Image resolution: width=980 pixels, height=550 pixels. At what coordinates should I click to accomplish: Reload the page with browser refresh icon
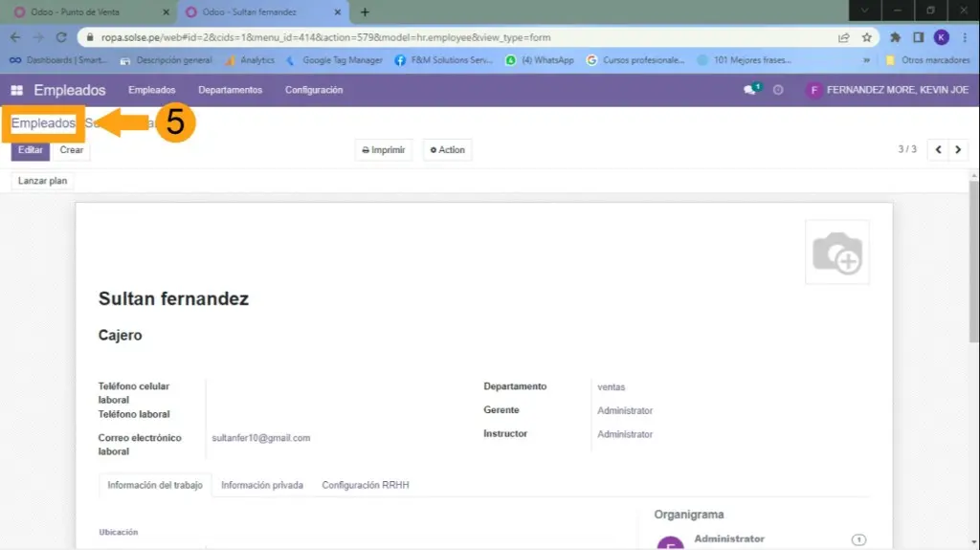click(61, 37)
